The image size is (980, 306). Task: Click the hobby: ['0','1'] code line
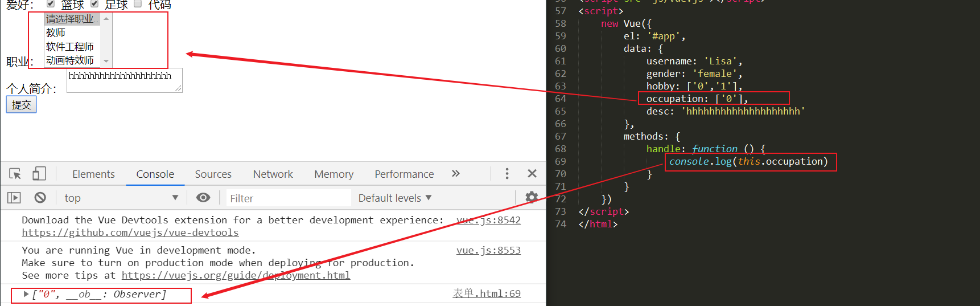[694, 86]
